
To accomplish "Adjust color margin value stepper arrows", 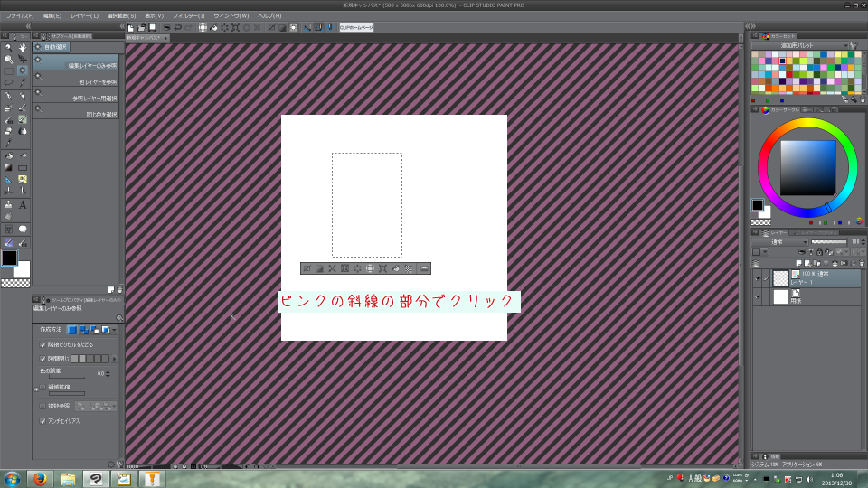I will 108,374.
